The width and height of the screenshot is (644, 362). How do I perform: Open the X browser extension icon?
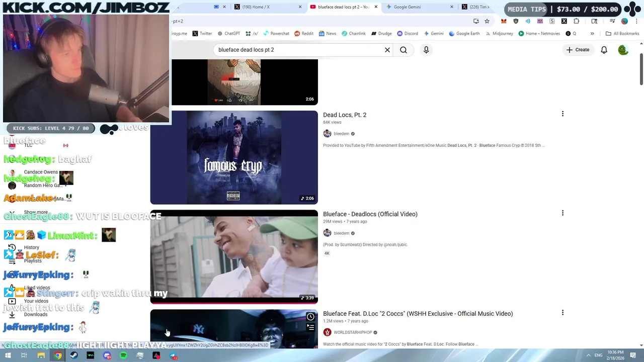(x=564, y=21)
